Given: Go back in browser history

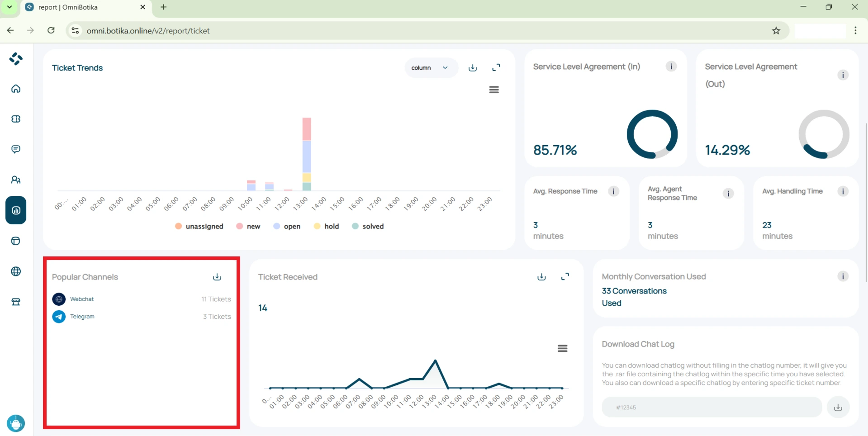Looking at the screenshot, I should 10,30.
